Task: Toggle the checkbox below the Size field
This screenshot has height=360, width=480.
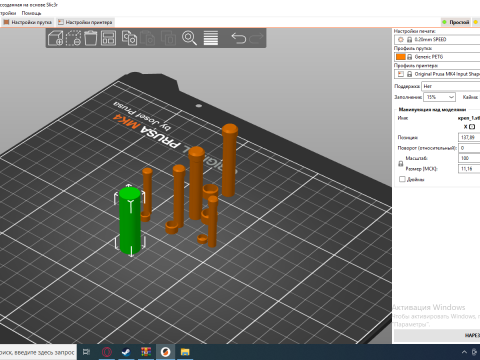Action: 402,179
